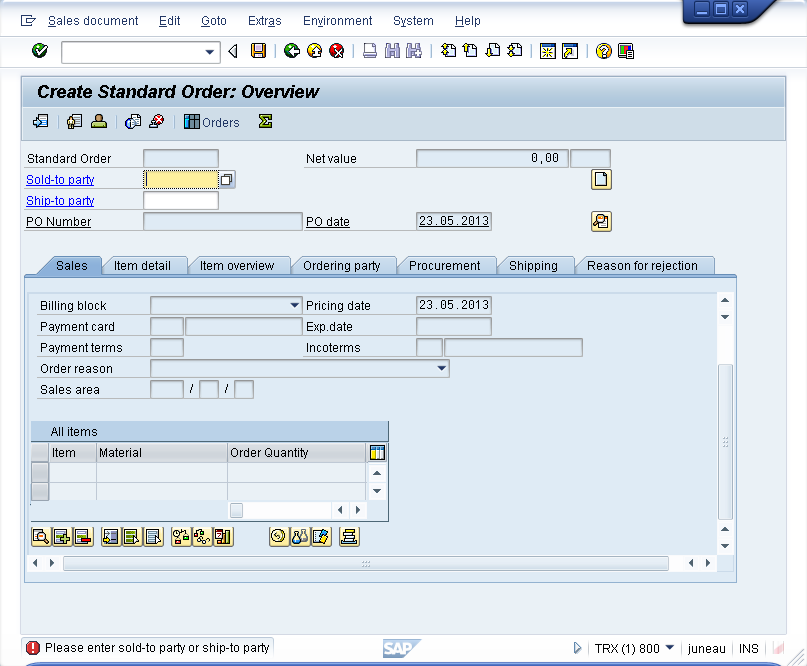Open the Order reason dropdown

tap(442, 369)
